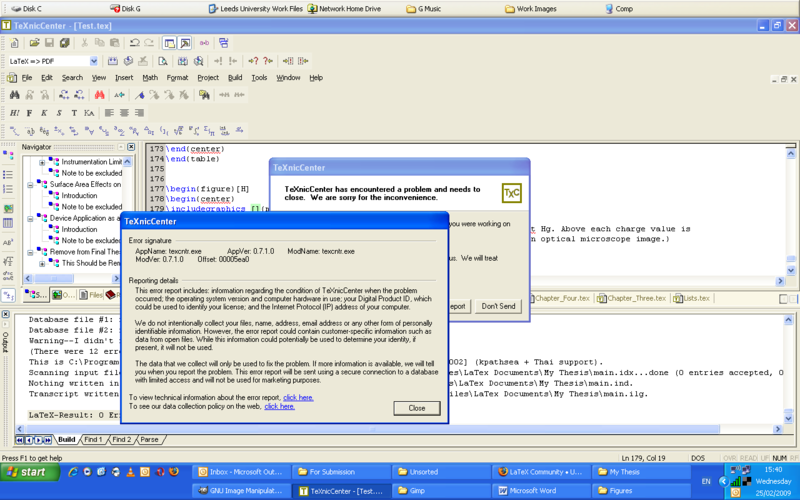Click the Undo arrow icon
This screenshot has width=800, height=500.
click(135, 43)
